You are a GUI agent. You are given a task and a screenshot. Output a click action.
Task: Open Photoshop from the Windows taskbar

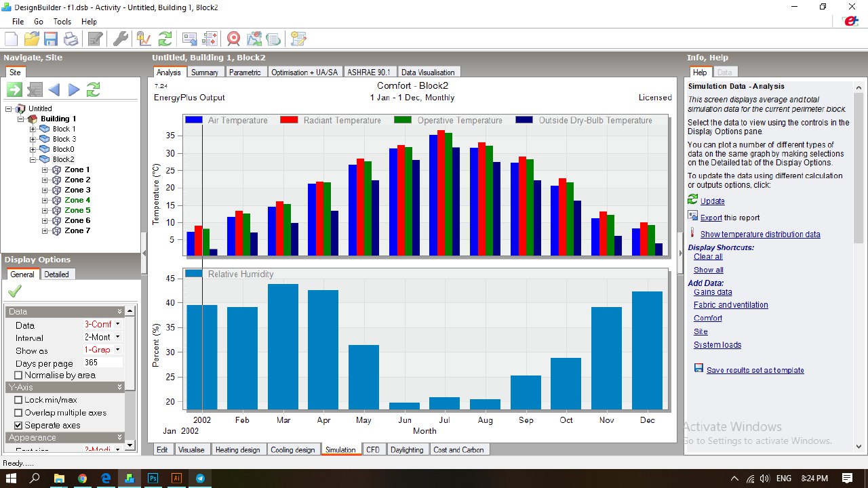click(x=153, y=478)
